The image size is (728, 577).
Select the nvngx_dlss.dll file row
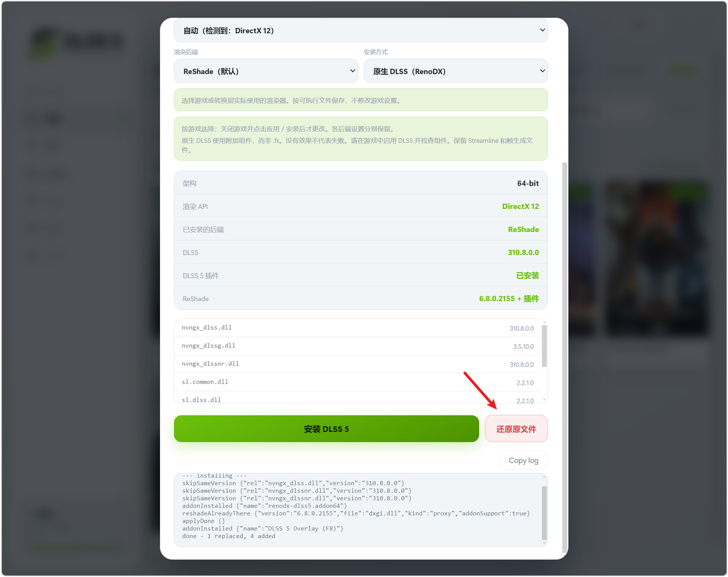click(358, 328)
